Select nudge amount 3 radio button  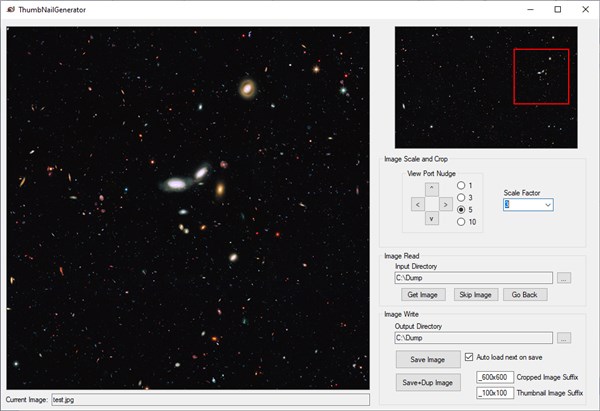coord(461,198)
